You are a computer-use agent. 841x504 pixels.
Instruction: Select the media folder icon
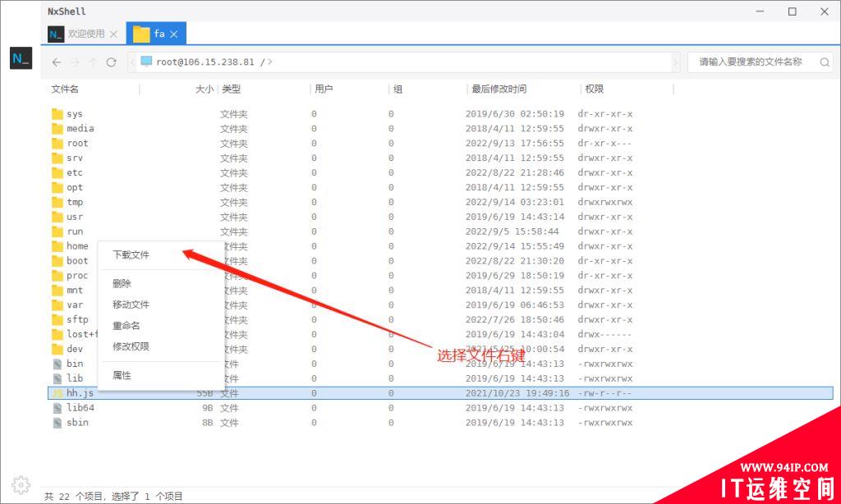tap(57, 129)
